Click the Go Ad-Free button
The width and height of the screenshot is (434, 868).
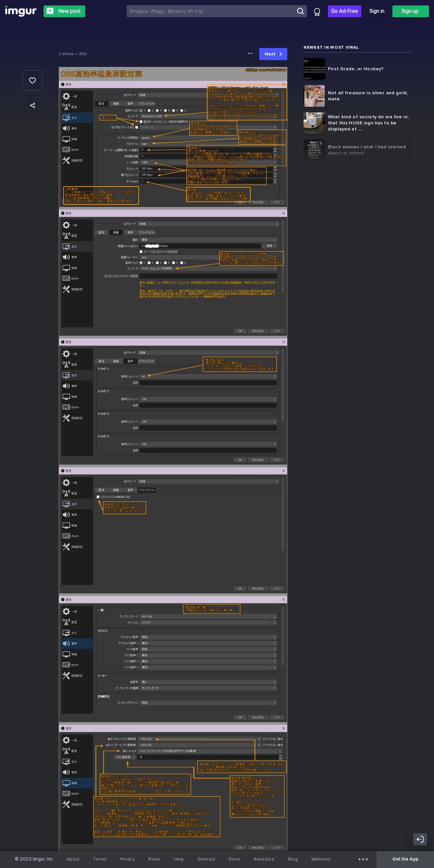point(344,11)
